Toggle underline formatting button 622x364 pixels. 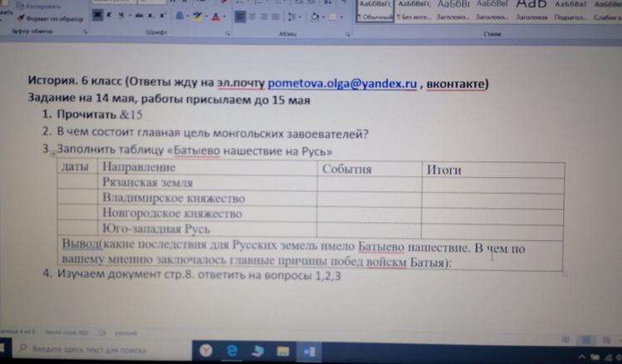(x=121, y=15)
